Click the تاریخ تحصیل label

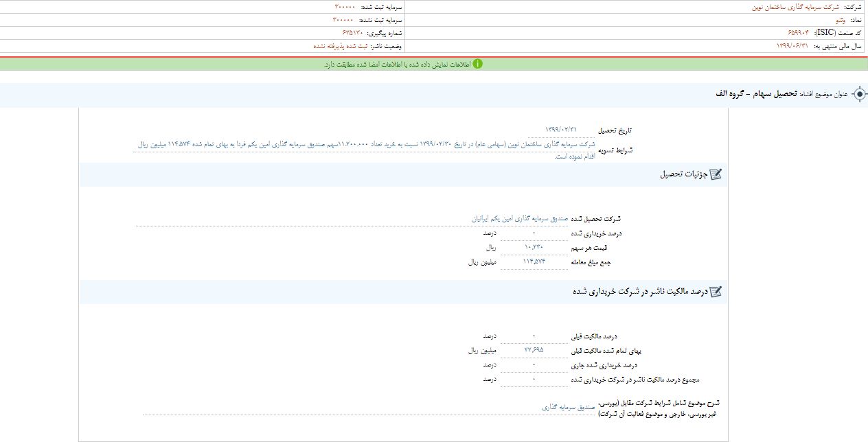click(x=615, y=130)
